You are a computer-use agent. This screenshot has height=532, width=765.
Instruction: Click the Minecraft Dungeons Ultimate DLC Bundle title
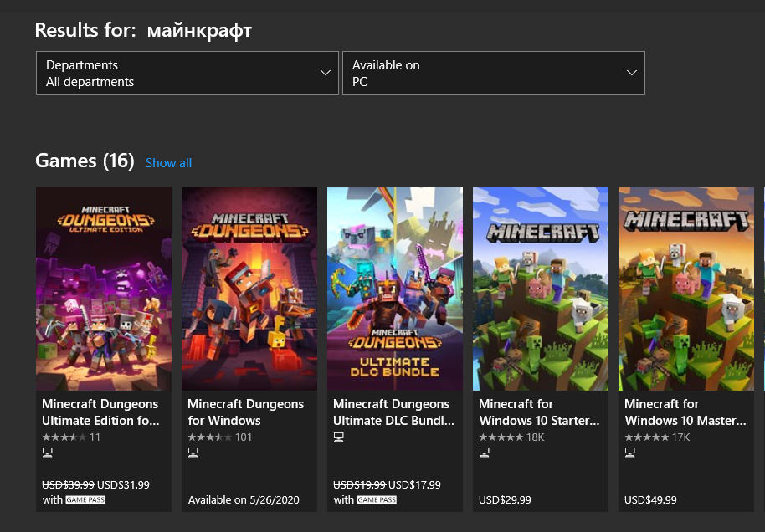[393, 412]
